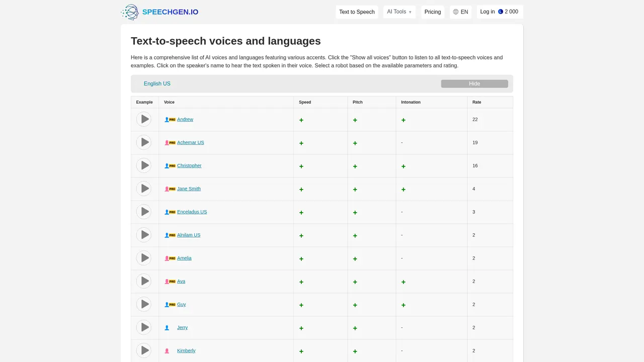Open the Jerry voice link
644x362 pixels.
coord(182,328)
